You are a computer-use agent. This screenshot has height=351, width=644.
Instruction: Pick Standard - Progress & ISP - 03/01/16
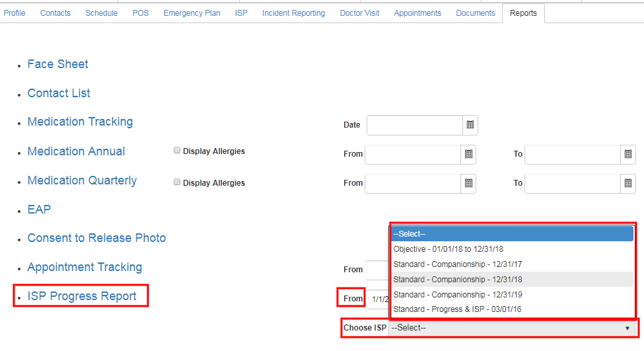click(x=458, y=309)
